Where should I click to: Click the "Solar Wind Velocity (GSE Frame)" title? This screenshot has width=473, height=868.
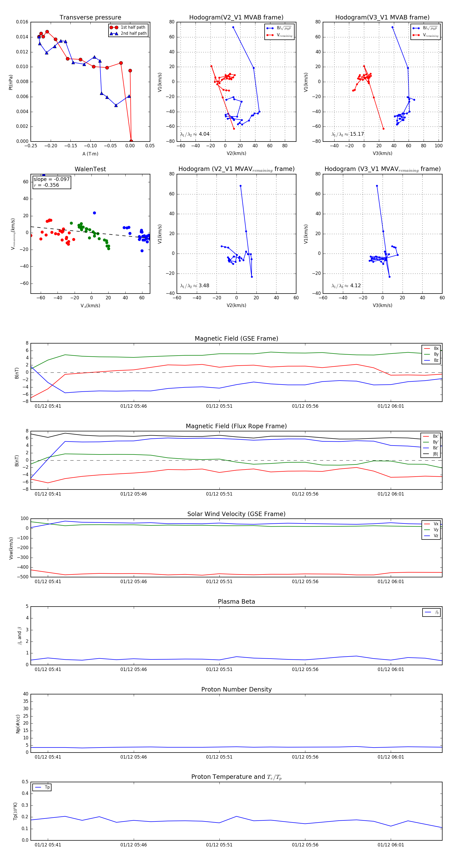pos(236,514)
